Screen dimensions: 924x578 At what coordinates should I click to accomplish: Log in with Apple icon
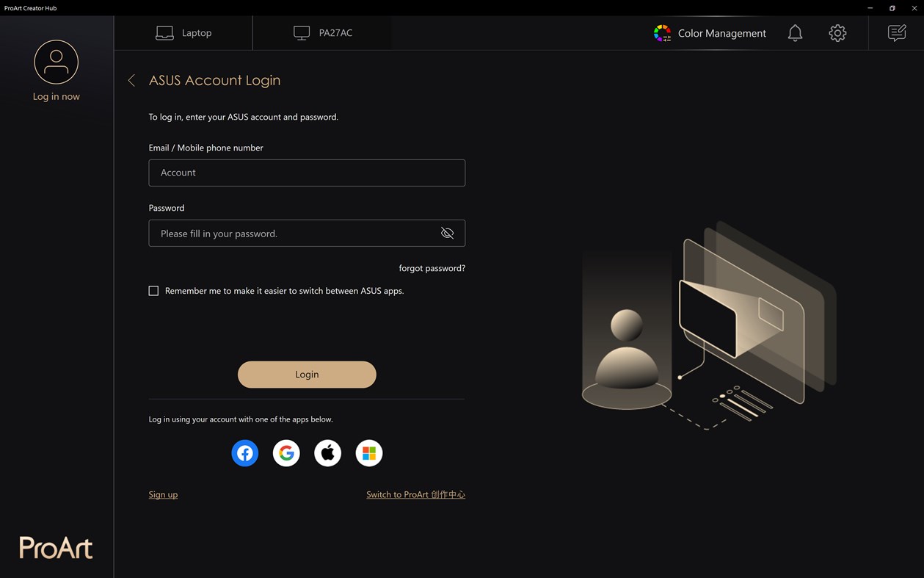pyautogui.click(x=328, y=453)
